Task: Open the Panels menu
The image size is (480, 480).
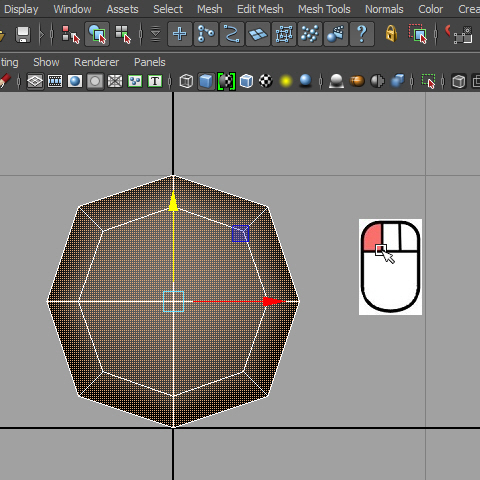Action: tap(150, 62)
